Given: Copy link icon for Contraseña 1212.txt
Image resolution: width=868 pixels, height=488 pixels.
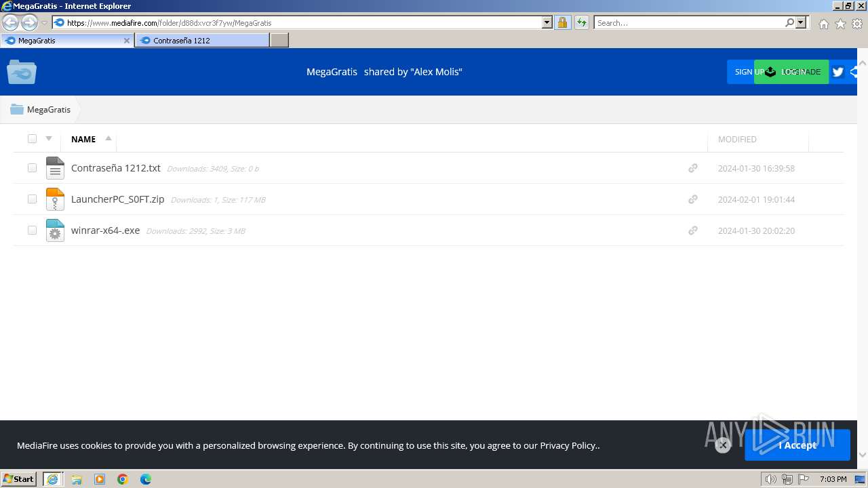Looking at the screenshot, I should (x=692, y=168).
